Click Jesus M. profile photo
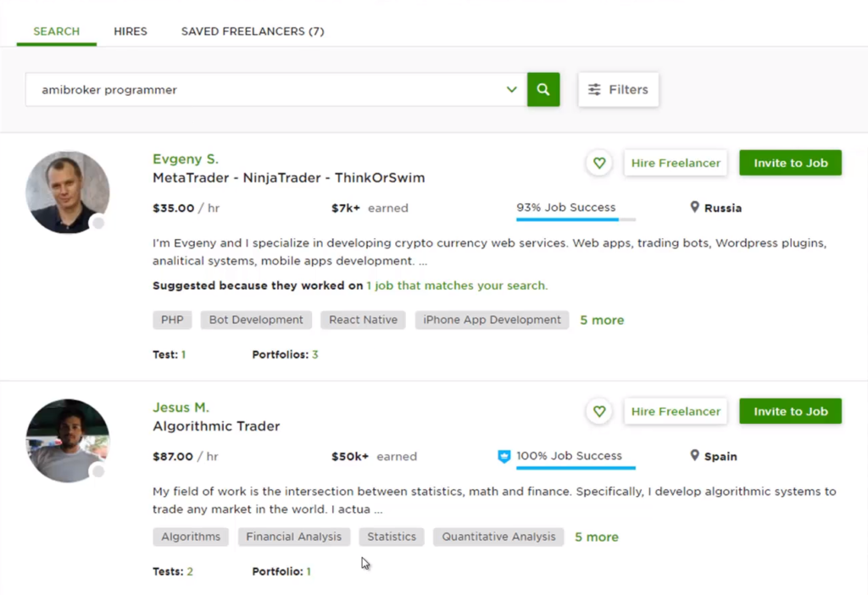This screenshot has height=595, width=868. tap(68, 441)
